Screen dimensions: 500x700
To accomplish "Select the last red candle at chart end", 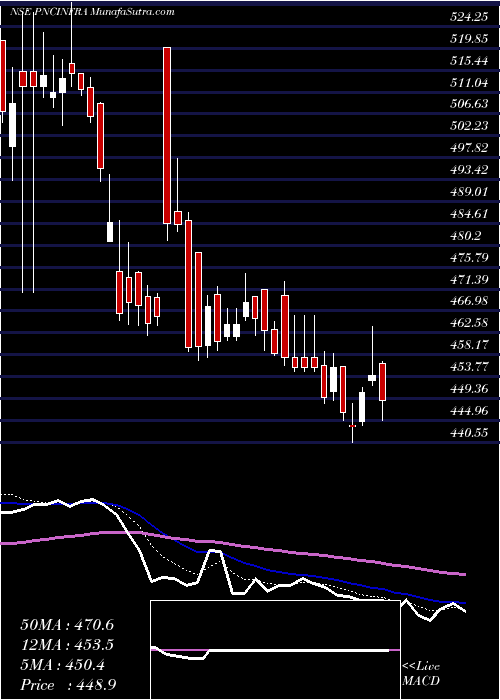I will (383, 382).
